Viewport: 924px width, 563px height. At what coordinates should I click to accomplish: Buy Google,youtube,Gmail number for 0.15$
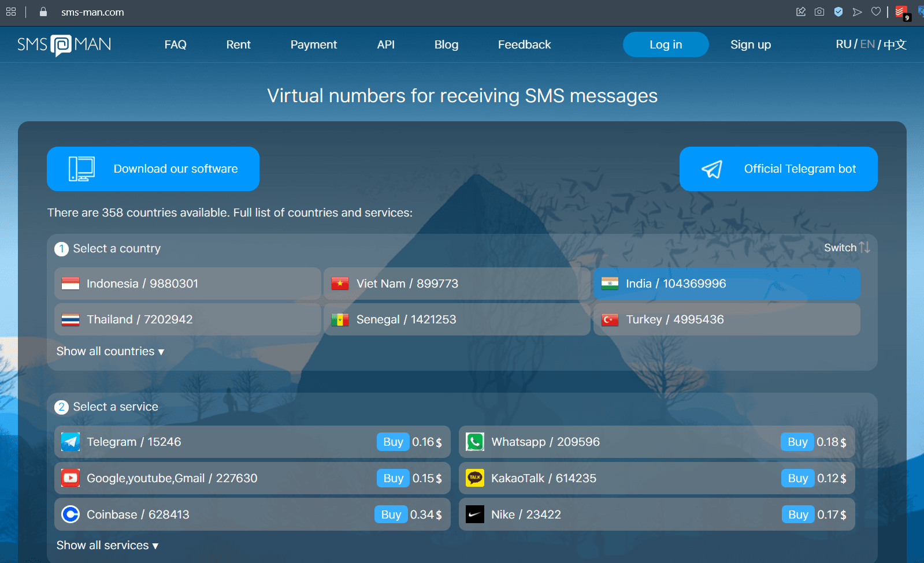click(x=393, y=478)
